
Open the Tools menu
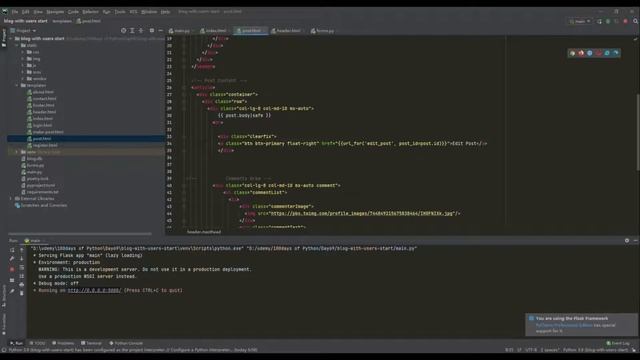[120, 12]
